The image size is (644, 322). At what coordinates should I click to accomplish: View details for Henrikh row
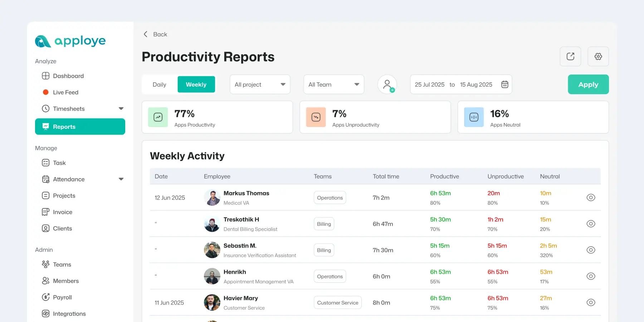(591, 276)
